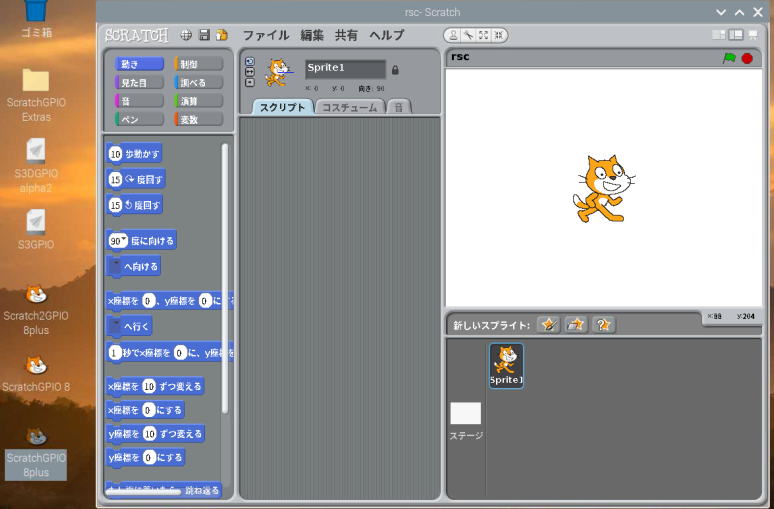This screenshot has width=774, height=509.
Task: Click the block palette vertical scrollbar
Action: (x=225, y=279)
